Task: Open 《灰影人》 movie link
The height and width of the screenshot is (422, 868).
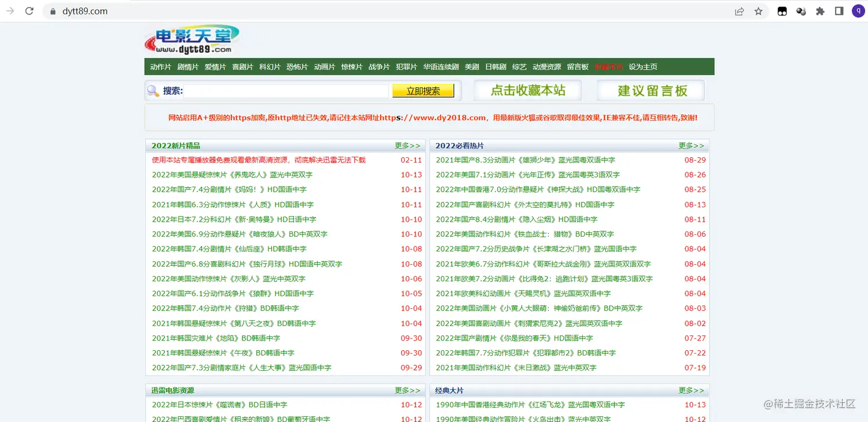Action: tap(228, 278)
